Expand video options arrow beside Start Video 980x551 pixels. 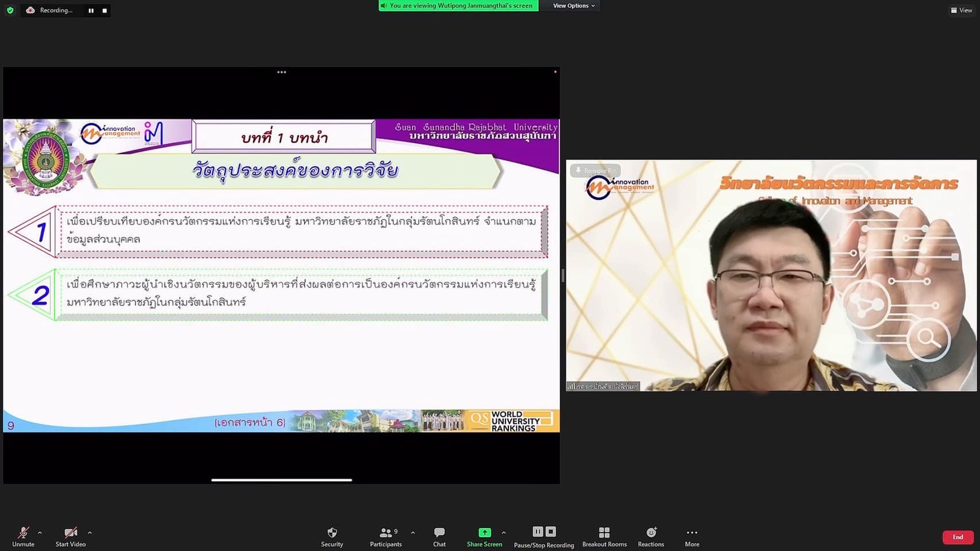pos(90,533)
